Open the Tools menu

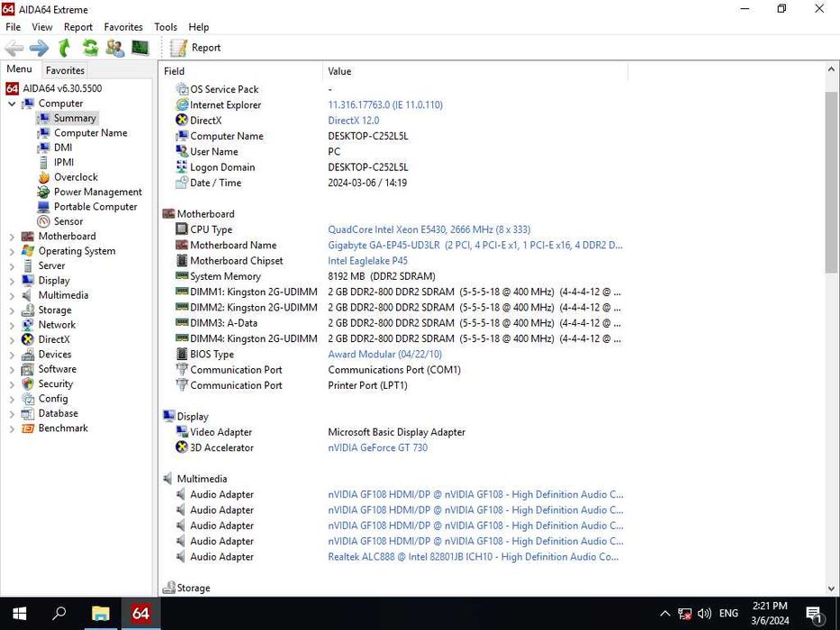pos(166,27)
